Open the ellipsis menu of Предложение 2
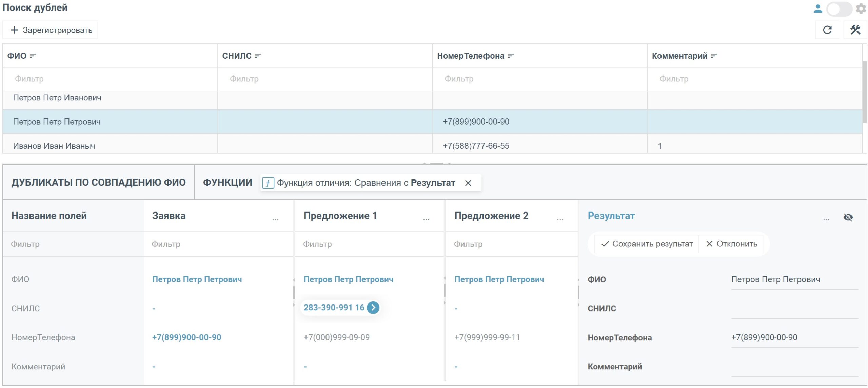Viewport: 868px width, 388px height. pyautogui.click(x=560, y=219)
